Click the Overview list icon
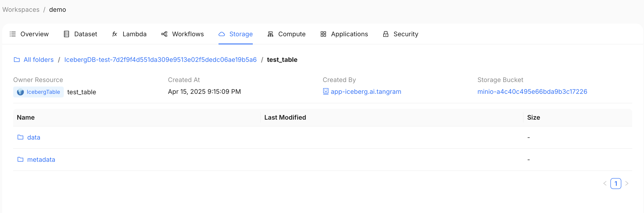Screen dimensions: 644x213 coord(13,34)
